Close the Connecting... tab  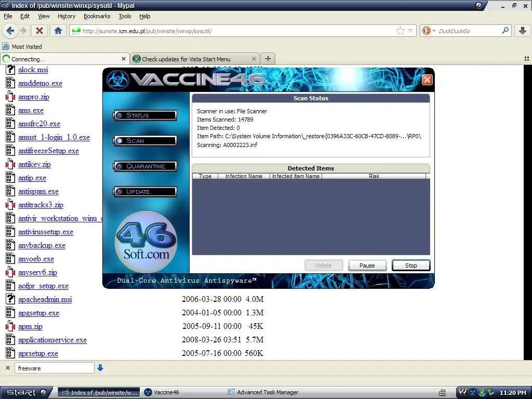pos(124,59)
